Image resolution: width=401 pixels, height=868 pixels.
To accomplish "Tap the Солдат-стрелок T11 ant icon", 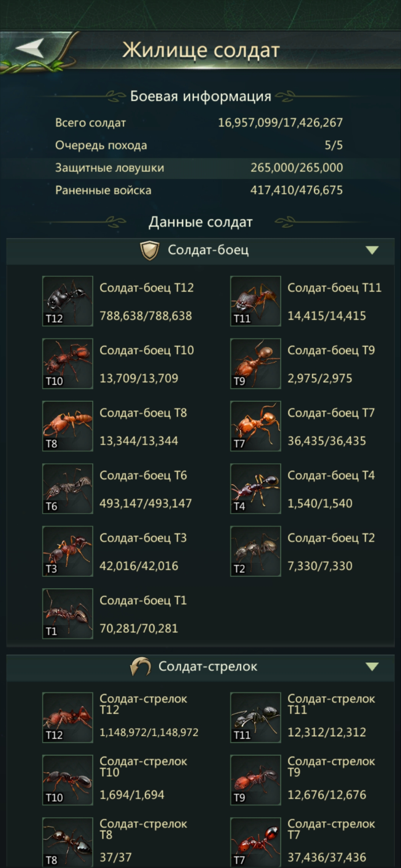I will [255, 717].
